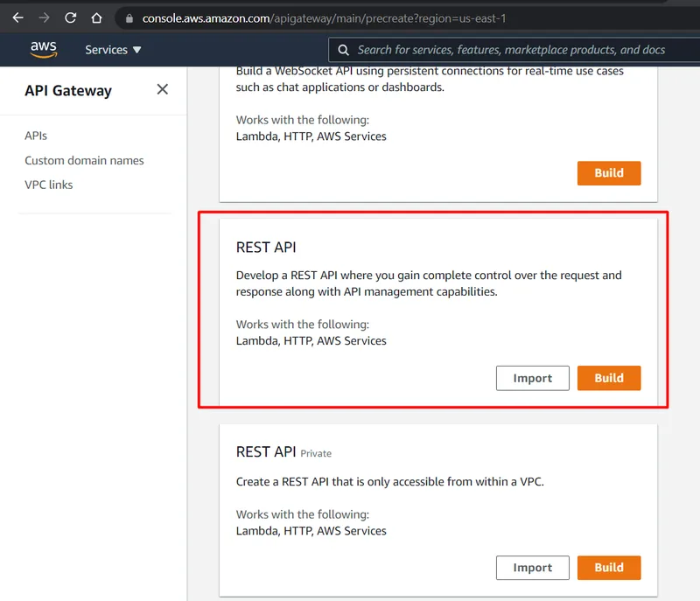The image size is (700, 601).
Task: Open Custom domain names in the sidebar
Action: tap(84, 161)
